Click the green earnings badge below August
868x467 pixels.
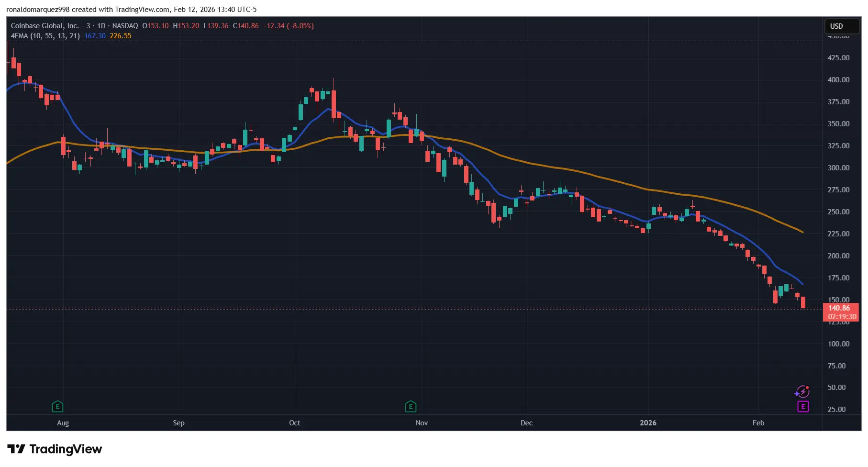pyautogui.click(x=57, y=406)
